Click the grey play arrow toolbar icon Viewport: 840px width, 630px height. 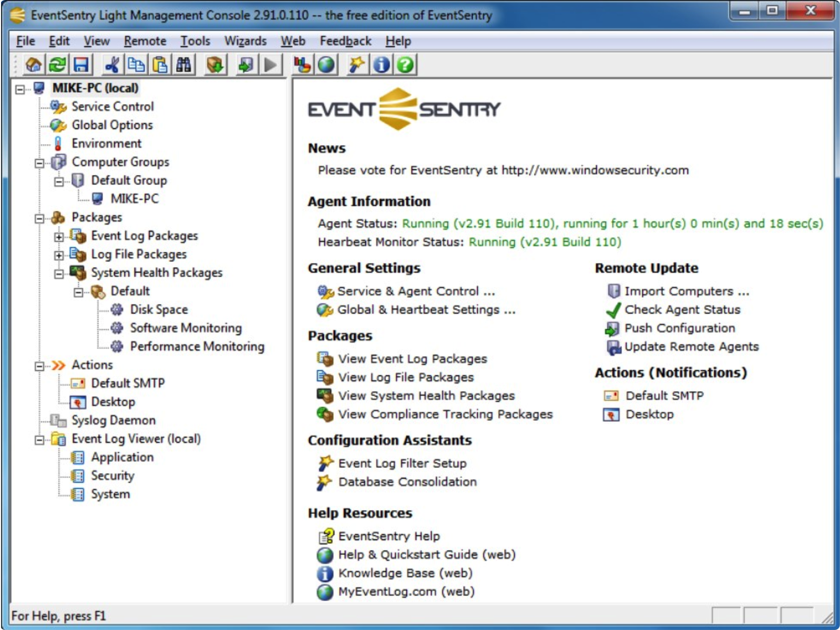(270, 65)
